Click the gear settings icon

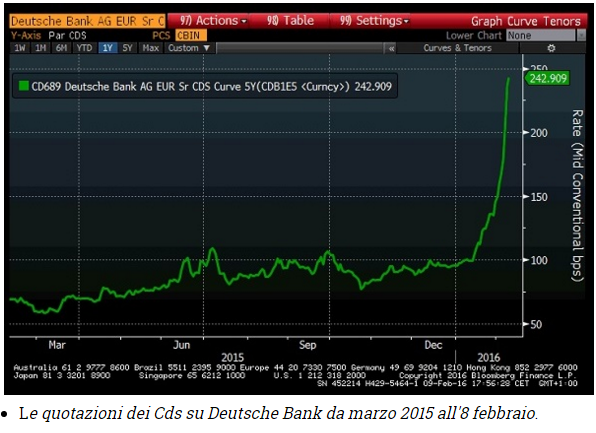coord(551,48)
